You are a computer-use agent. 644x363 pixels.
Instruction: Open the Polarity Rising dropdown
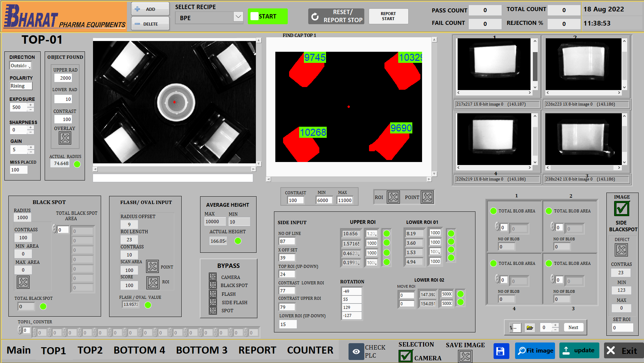point(21,86)
